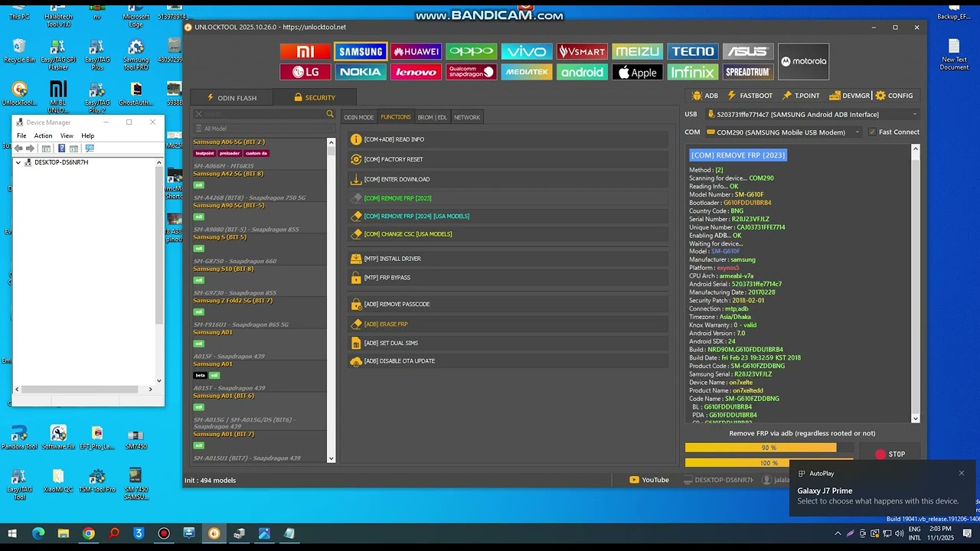Open the NETWORK tab

point(467,117)
